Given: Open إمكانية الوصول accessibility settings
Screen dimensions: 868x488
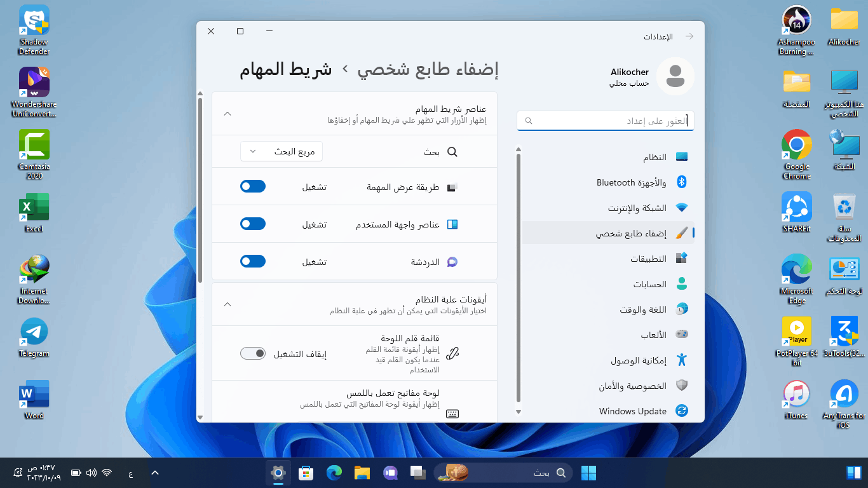Looking at the screenshot, I should [x=608, y=360].
